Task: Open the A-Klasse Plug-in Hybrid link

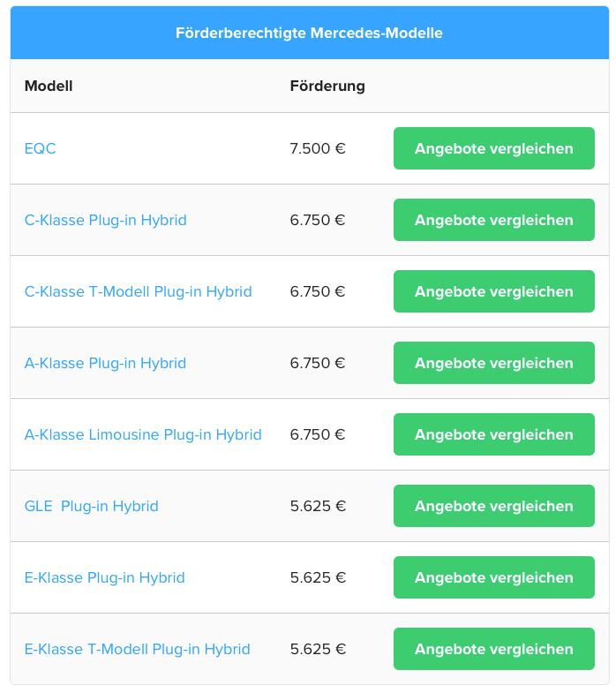Action: click(x=105, y=364)
